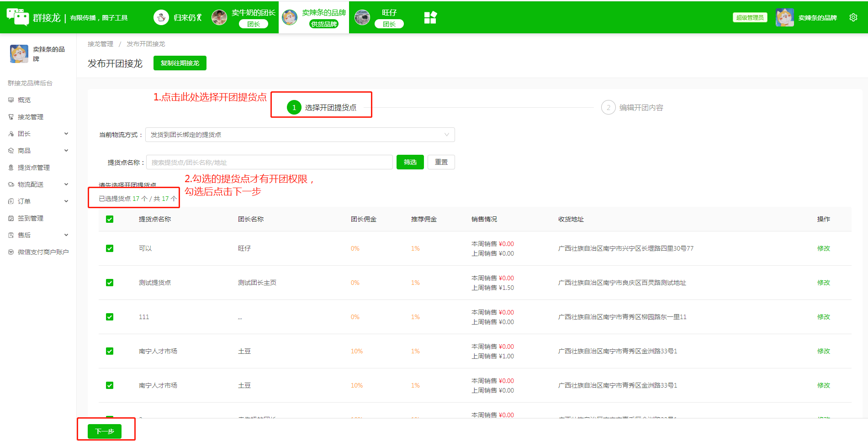This screenshot has height=441, width=868.
Task: Expand the 商品 sidebar submenu arrow
Action: (66, 151)
